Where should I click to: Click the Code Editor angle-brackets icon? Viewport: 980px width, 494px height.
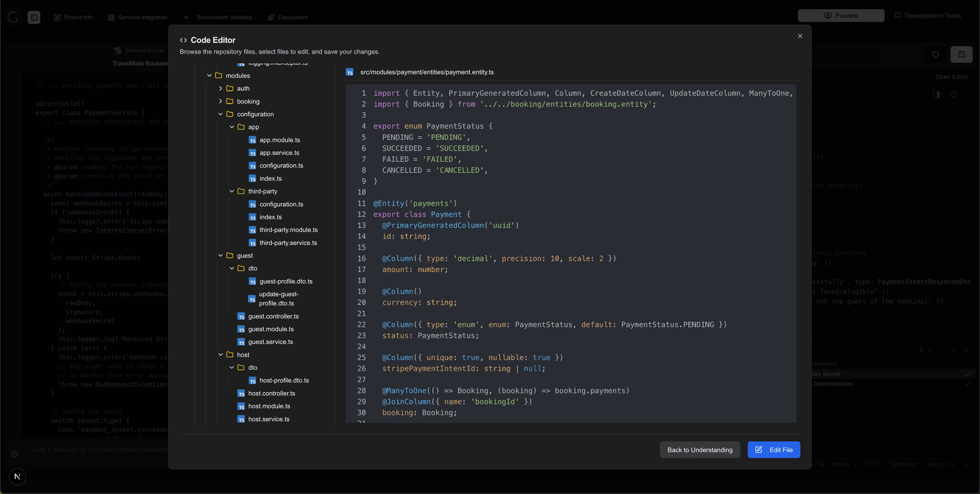(183, 40)
